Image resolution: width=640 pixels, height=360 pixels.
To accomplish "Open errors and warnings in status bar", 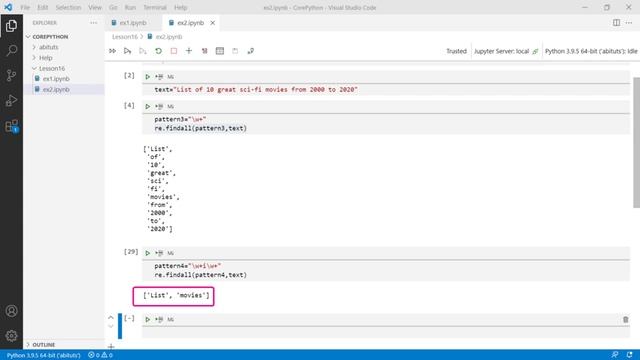I will tap(100, 355).
